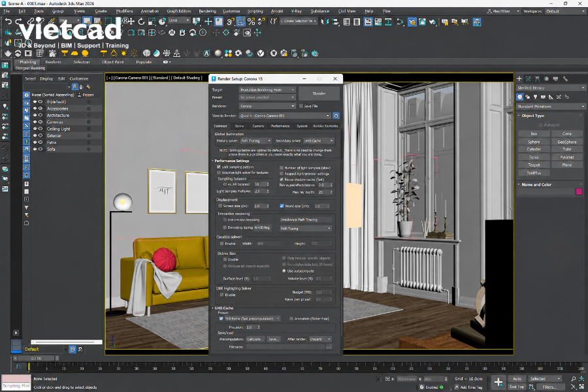The width and height of the screenshot is (588, 392).
Task: Open the Rendering menu
Action: pos(207,11)
